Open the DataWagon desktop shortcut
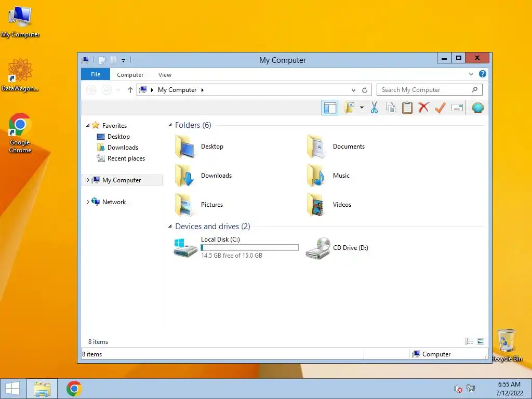 pyautogui.click(x=20, y=75)
